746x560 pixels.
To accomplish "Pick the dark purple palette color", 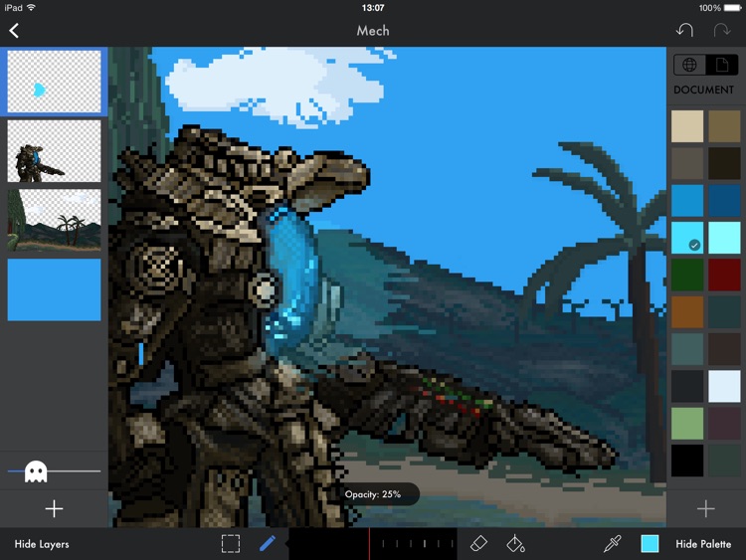I will point(724,423).
